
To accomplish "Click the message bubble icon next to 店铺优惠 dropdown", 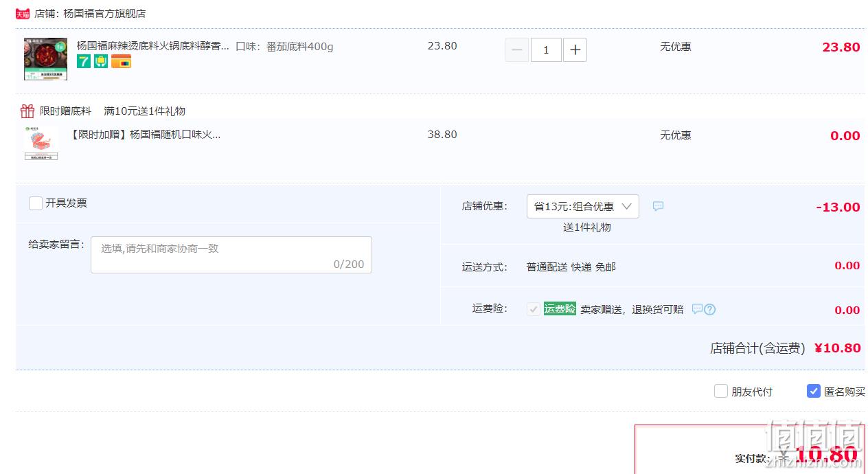I will (658, 206).
